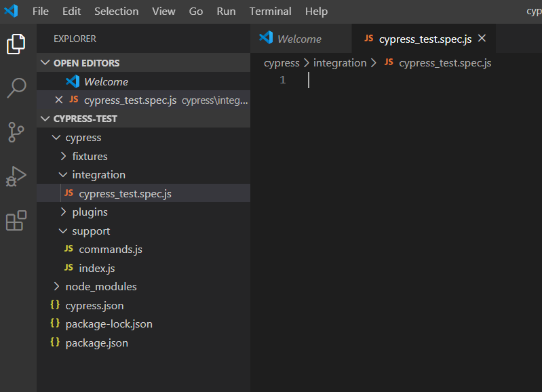The width and height of the screenshot is (542, 392).
Task: Open package.json file
Action: (143, 342)
